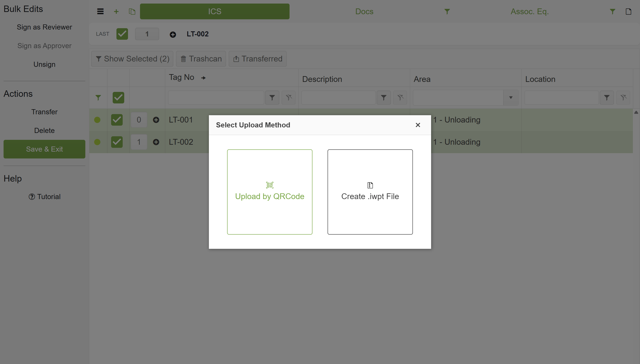Viewport: 640px width, 364px height.
Task: Clear the Location column filter
Action: click(623, 97)
